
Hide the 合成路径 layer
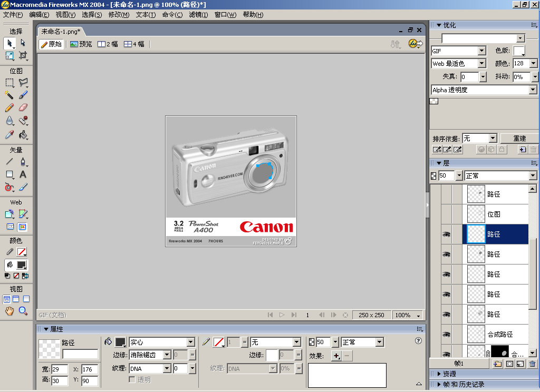[x=446, y=335]
